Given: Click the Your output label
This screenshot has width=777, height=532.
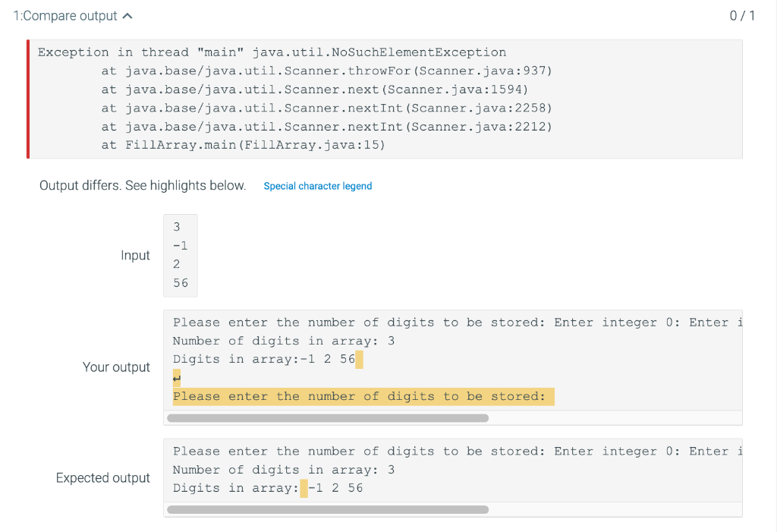Looking at the screenshot, I should 116,367.
